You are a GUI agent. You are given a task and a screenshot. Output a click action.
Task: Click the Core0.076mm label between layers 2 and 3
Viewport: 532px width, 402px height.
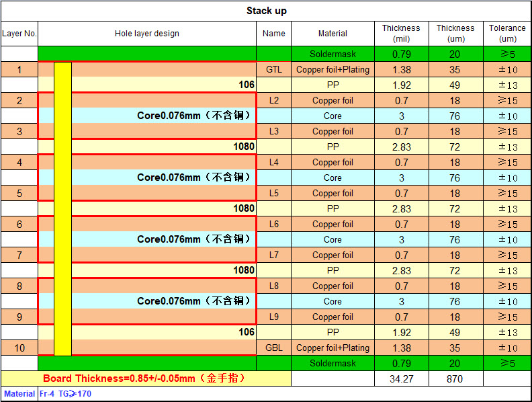click(193, 116)
